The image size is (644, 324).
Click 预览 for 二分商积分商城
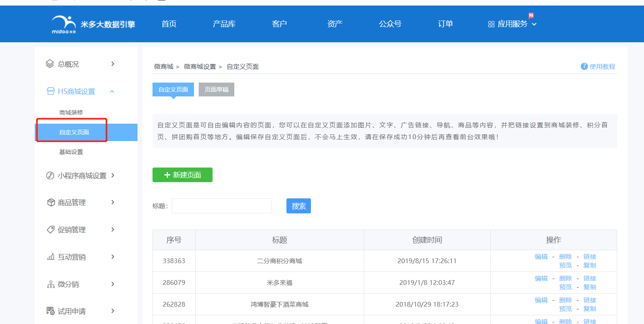(x=565, y=266)
